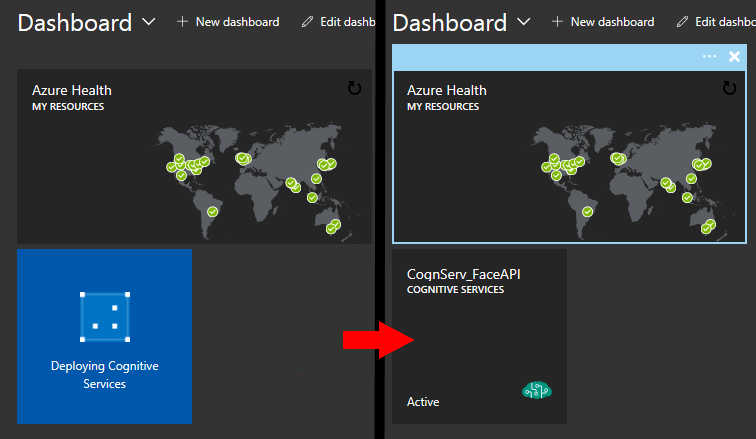Click the right Dashboard heading text
Image resolution: width=756 pixels, height=439 pixels.
click(450, 23)
